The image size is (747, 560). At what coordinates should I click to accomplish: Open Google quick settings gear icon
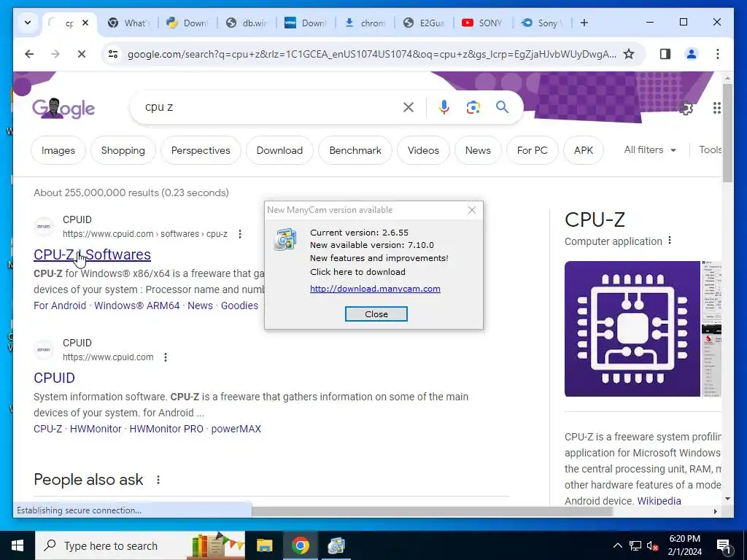pyautogui.click(x=686, y=109)
